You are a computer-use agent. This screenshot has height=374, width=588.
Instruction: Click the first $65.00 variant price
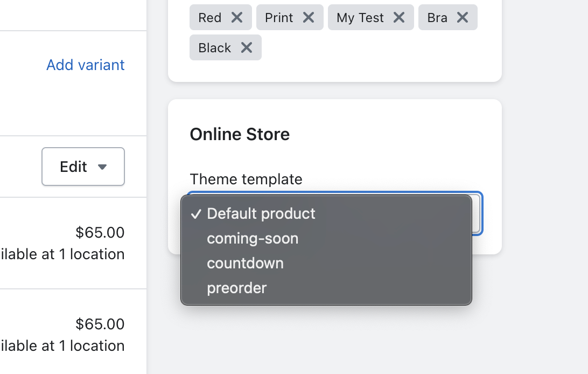100,232
